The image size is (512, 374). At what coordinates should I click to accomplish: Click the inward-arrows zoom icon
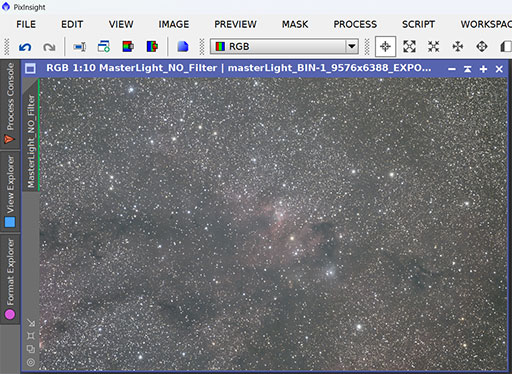tap(433, 46)
